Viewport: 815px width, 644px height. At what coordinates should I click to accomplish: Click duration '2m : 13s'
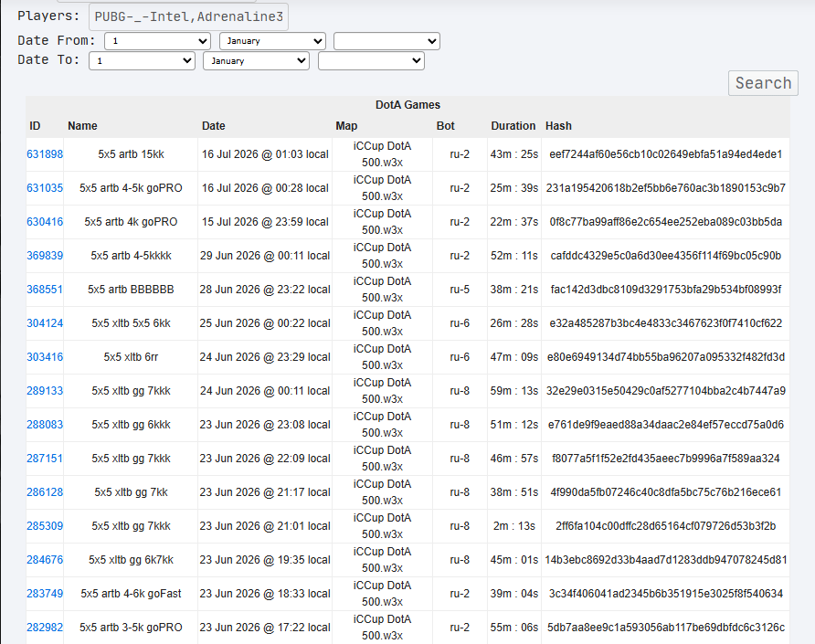tap(514, 526)
